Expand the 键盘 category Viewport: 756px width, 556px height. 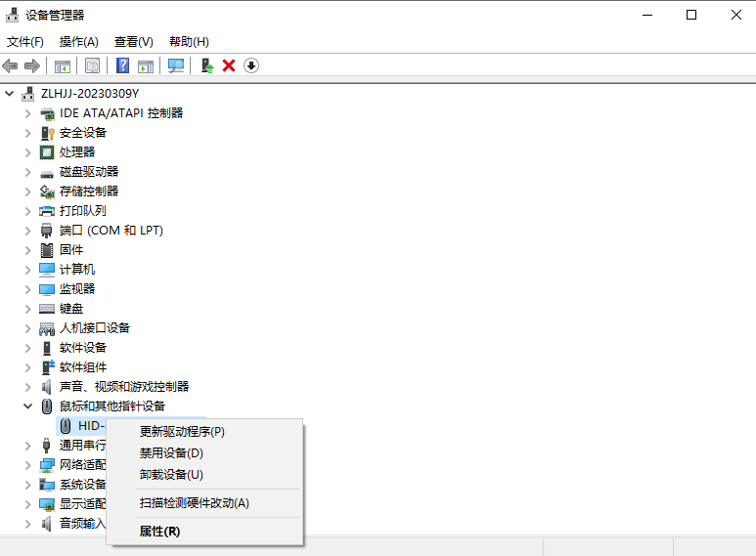click(x=28, y=309)
